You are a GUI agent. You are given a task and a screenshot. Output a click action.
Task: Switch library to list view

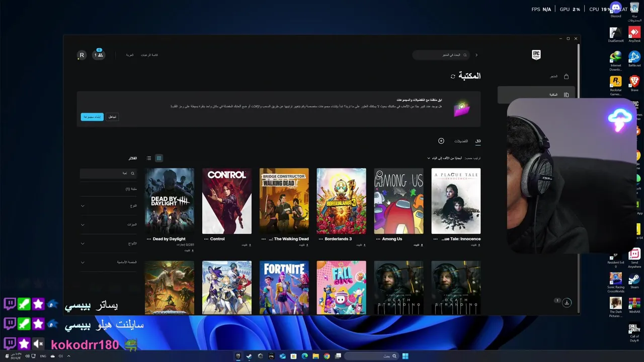pos(149,158)
